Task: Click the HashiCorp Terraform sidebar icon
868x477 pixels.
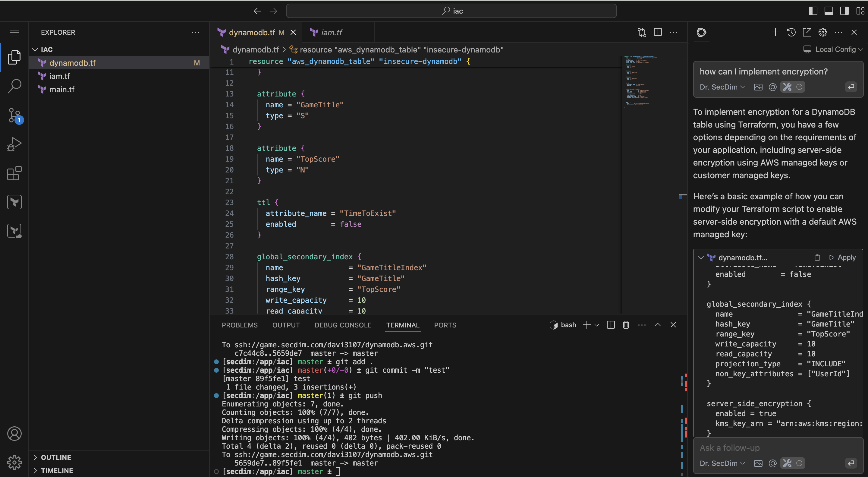Action: coord(14,202)
